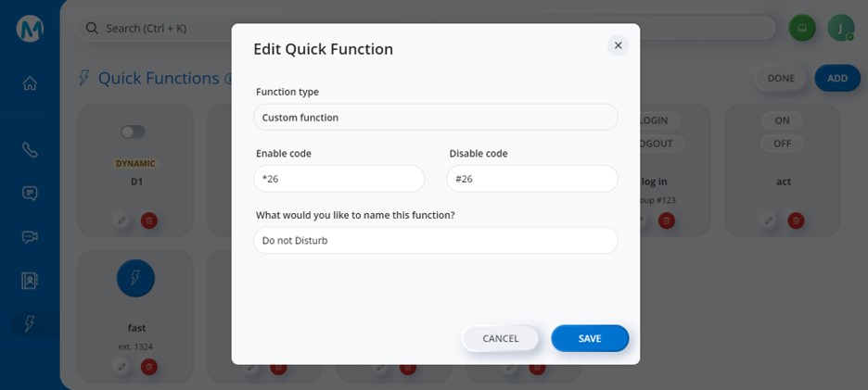Click the Enable code field

[338, 179]
